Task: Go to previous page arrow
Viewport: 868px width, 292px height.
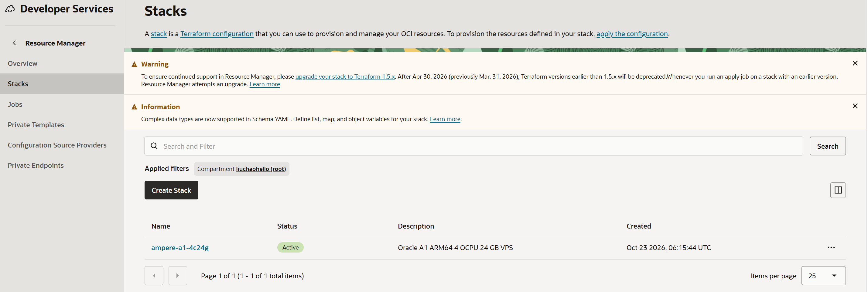Action: click(x=154, y=276)
